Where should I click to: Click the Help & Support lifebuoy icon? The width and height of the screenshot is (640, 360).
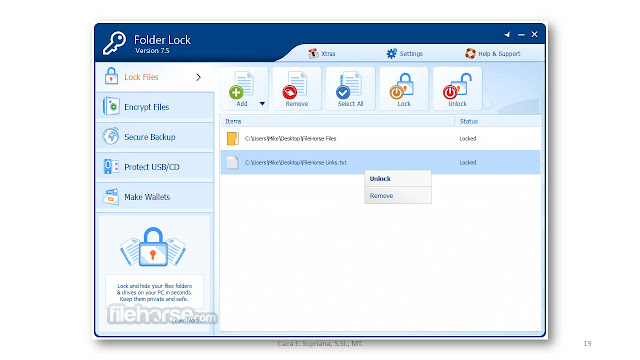[x=470, y=53]
